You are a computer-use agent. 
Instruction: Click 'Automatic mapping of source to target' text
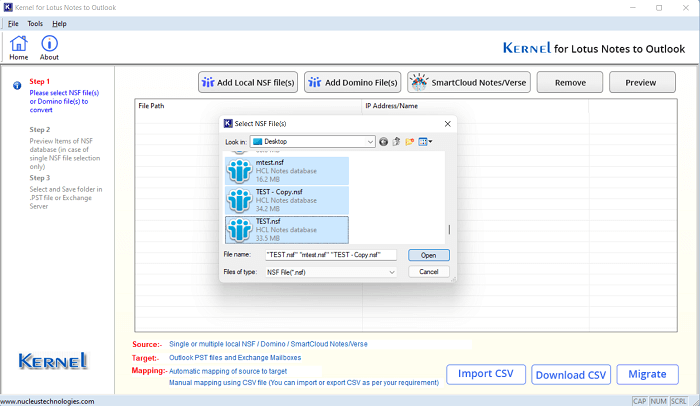click(228, 371)
